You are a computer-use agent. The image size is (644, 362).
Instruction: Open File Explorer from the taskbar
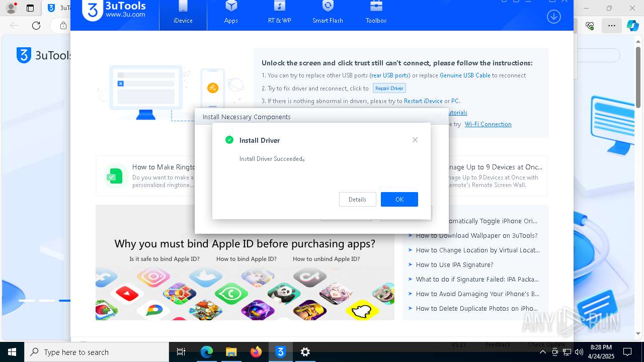(231, 352)
